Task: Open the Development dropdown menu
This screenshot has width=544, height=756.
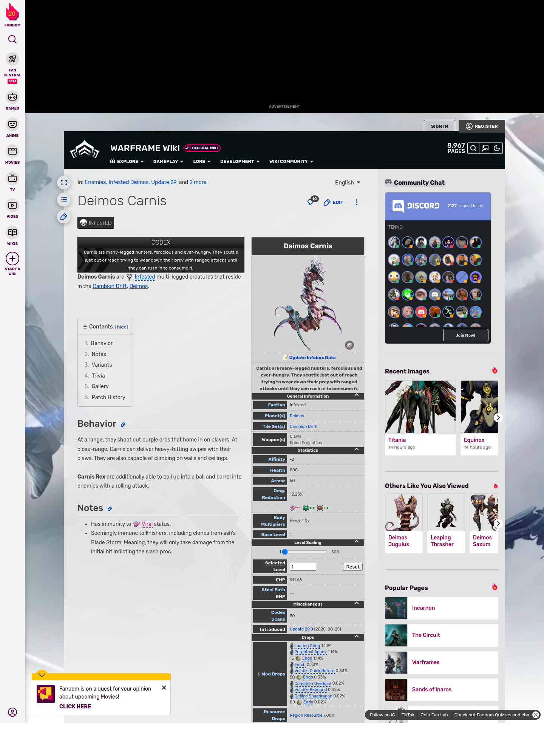Action: (x=240, y=161)
